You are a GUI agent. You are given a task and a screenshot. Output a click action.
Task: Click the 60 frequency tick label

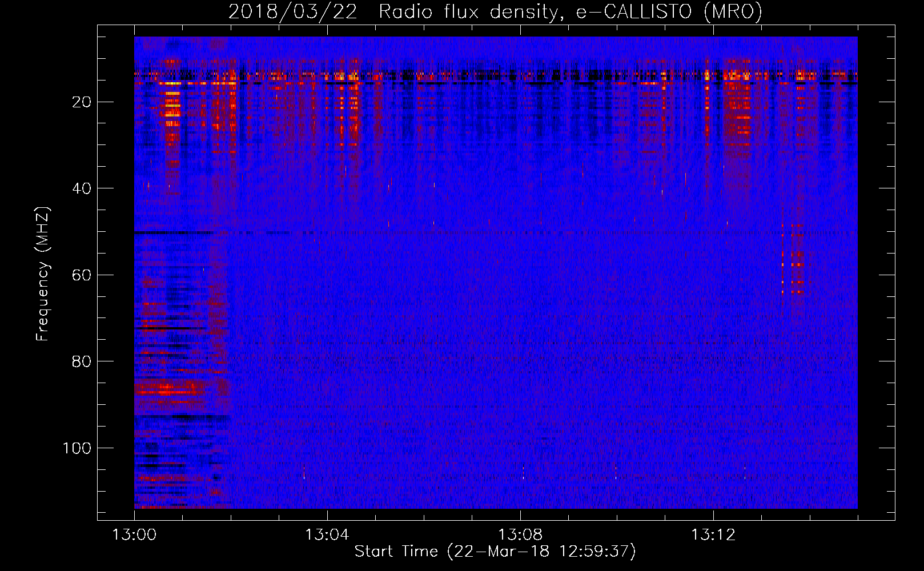(x=82, y=275)
